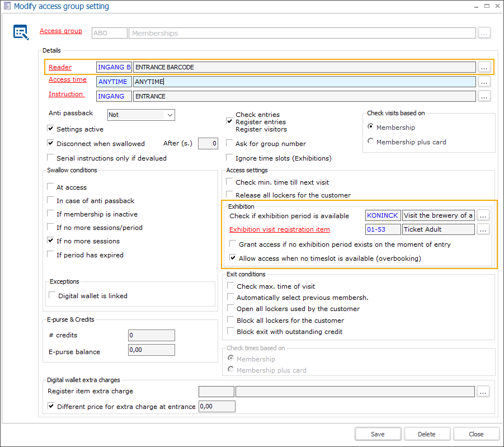Click the access group setting icon
Screen dimensions: 504x447
(x=21, y=32)
